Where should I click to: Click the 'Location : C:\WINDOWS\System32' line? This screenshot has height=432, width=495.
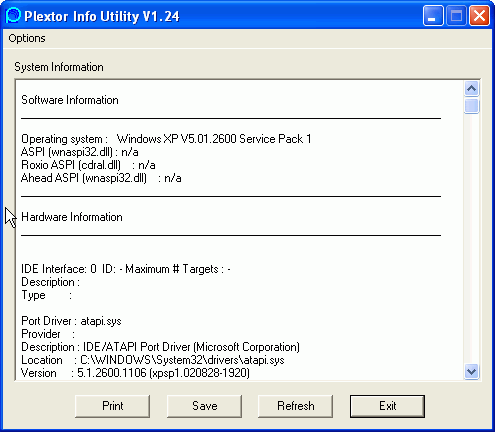tap(153, 360)
